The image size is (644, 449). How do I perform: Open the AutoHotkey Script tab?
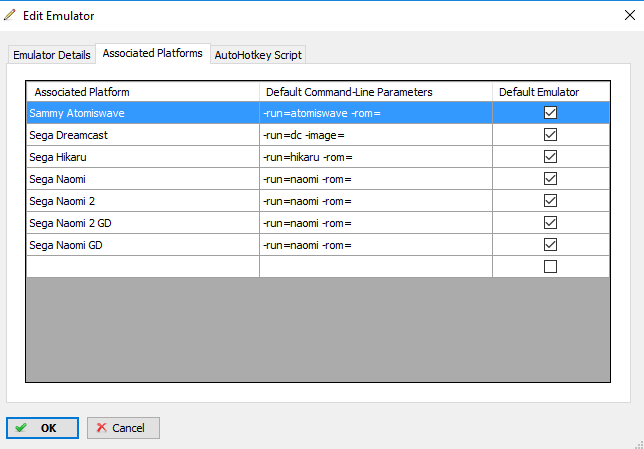[x=258, y=55]
